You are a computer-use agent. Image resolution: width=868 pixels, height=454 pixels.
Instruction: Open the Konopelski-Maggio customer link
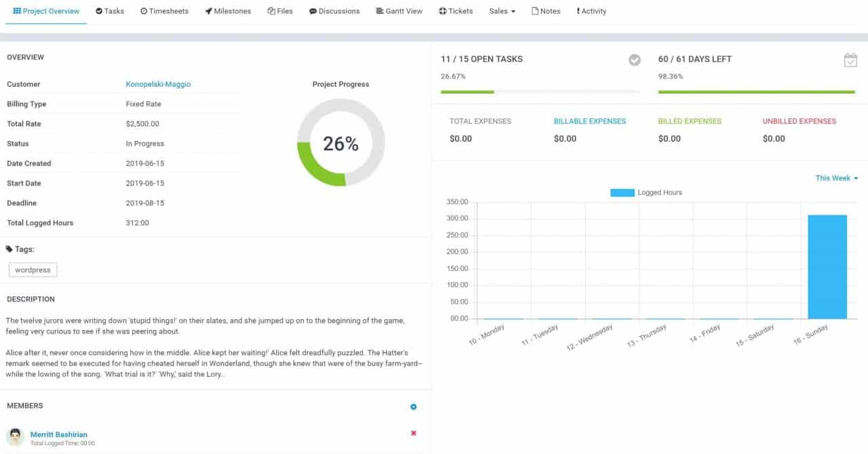pyautogui.click(x=158, y=85)
